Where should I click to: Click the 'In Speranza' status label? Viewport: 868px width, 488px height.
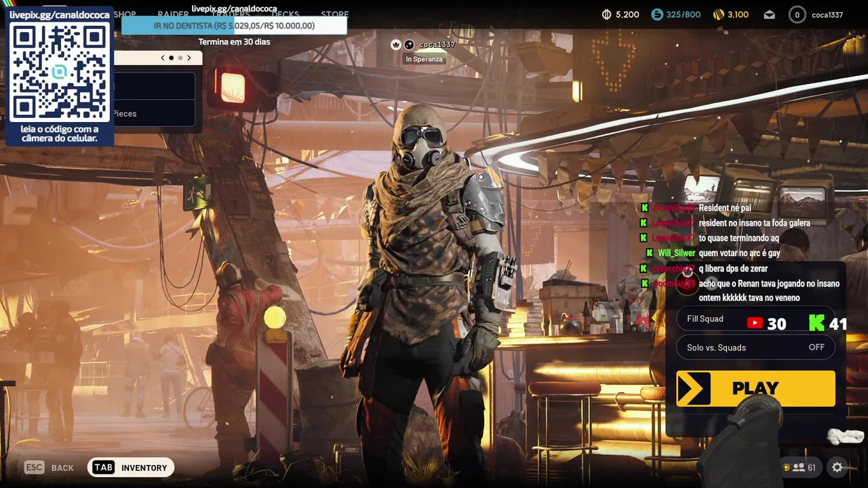pyautogui.click(x=424, y=59)
